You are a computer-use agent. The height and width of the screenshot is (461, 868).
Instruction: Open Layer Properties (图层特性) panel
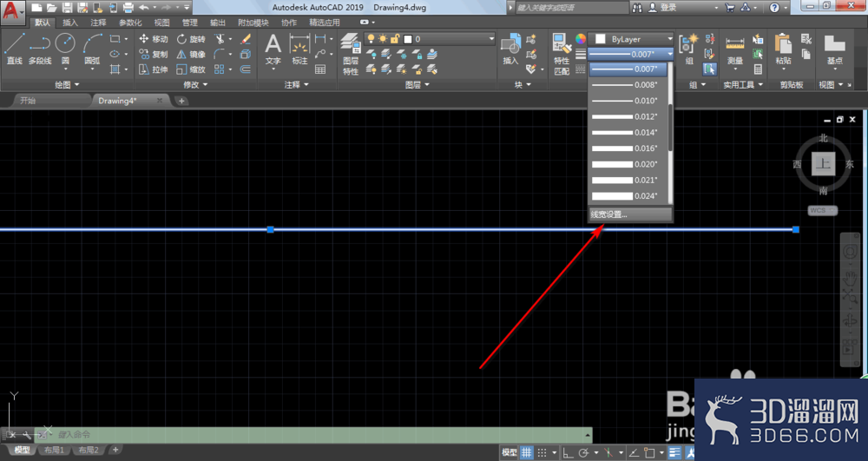click(x=351, y=54)
